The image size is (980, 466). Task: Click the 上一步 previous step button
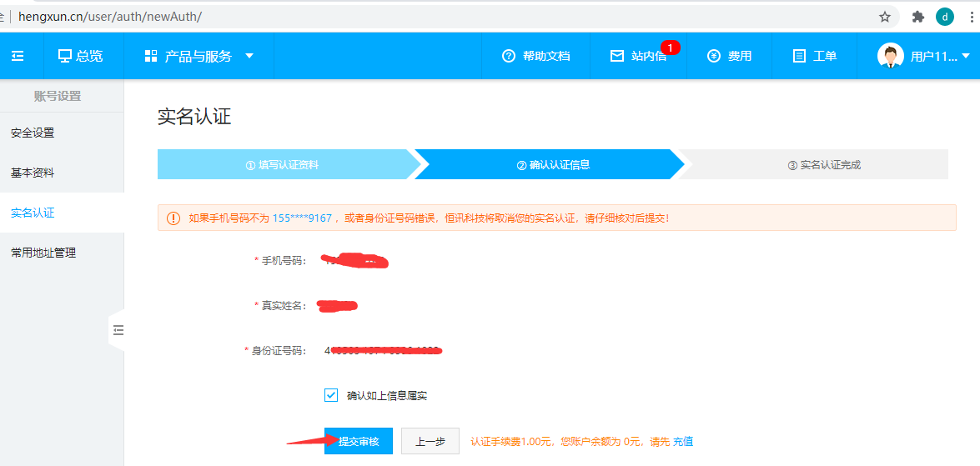click(x=430, y=441)
